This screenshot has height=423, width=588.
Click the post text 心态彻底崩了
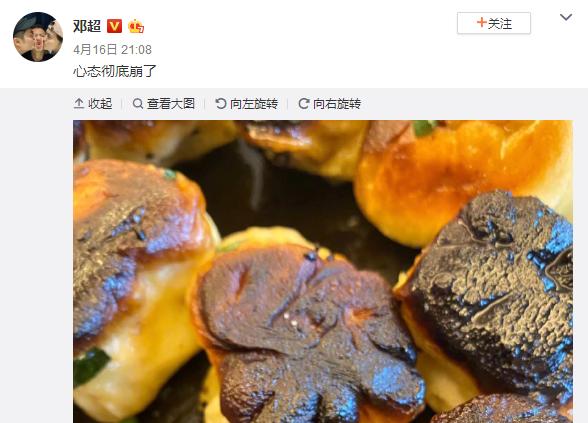coord(115,71)
